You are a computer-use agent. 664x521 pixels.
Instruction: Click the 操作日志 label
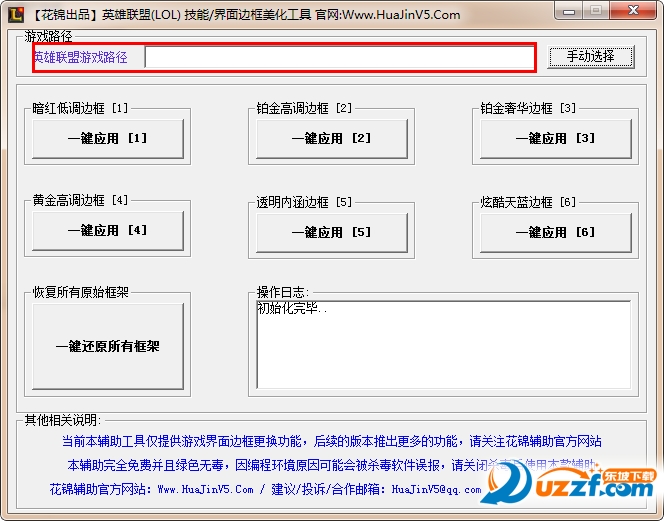(x=282, y=292)
